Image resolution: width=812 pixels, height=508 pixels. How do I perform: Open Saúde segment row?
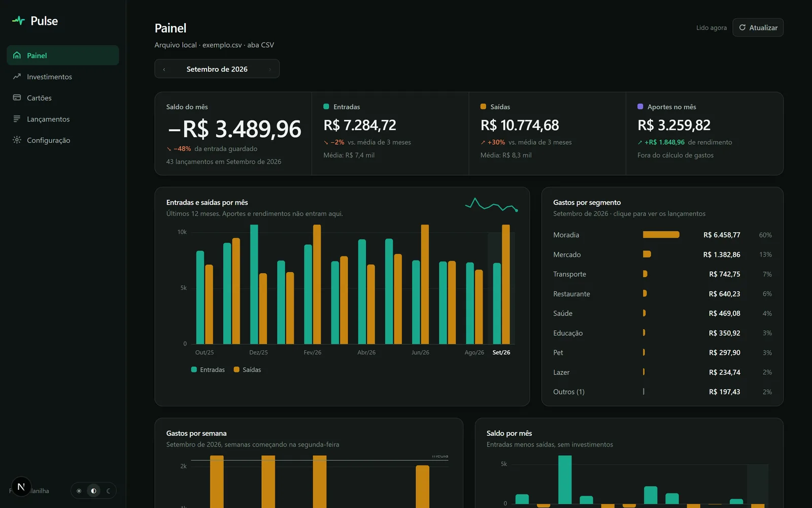click(x=662, y=313)
